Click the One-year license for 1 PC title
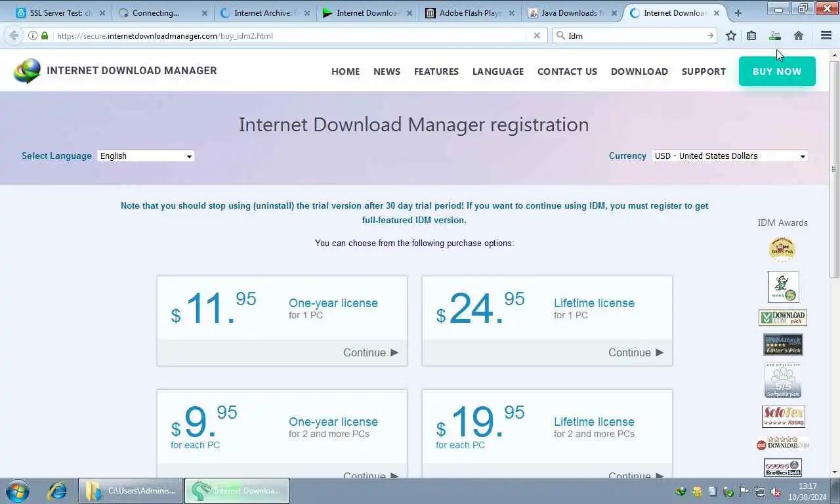 [333, 303]
